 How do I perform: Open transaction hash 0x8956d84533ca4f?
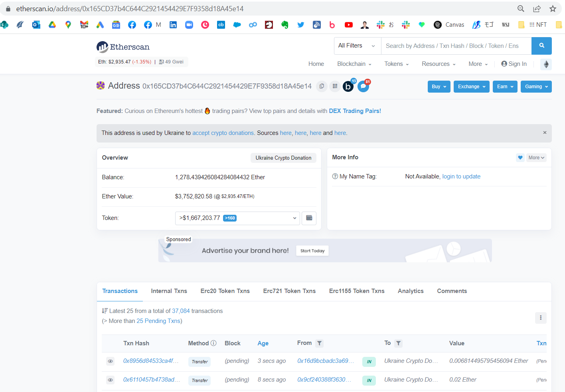[151, 361]
